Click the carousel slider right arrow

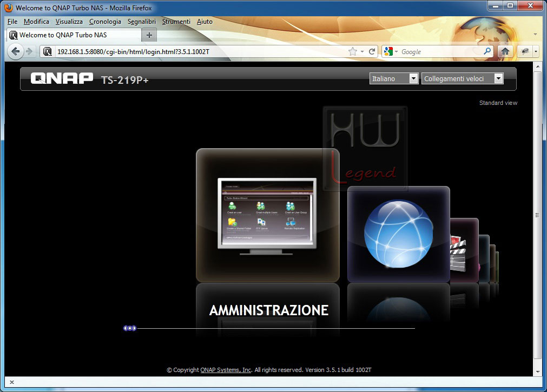click(134, 328)
